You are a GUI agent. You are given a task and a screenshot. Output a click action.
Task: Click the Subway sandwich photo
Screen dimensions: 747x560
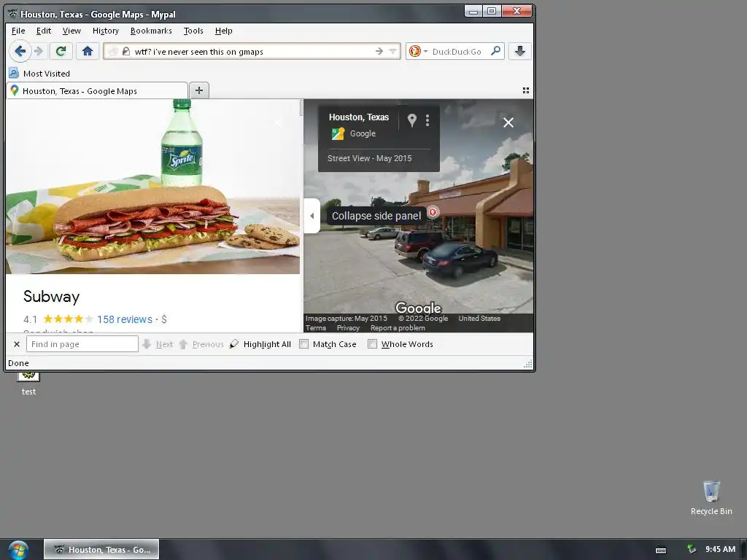(x=153, y=187)
